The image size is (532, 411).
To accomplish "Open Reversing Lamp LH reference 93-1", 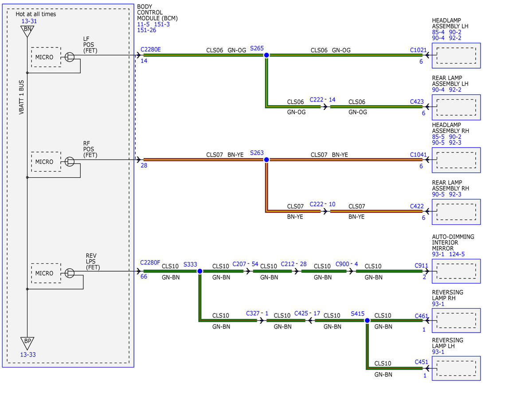I will 438,352.
